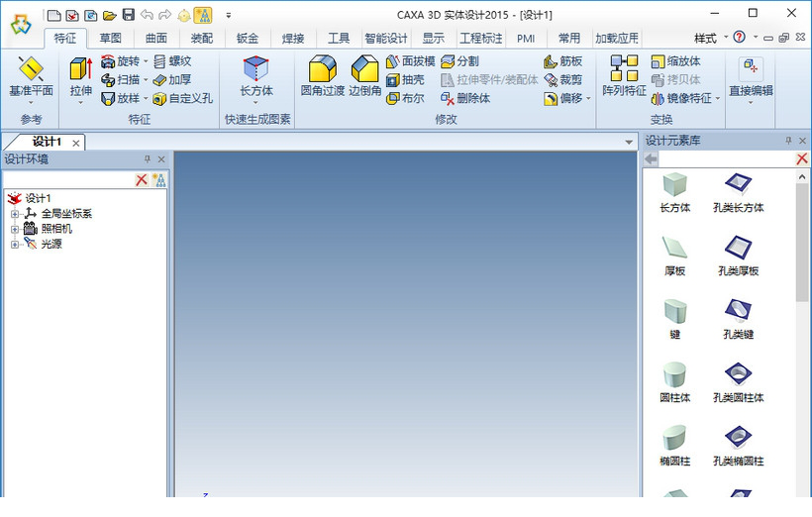Image resolution: width=812 pixels, height=517 pixels.
Task: Switch to the 草图 ribbon tab
Action: tap(110, 38)
